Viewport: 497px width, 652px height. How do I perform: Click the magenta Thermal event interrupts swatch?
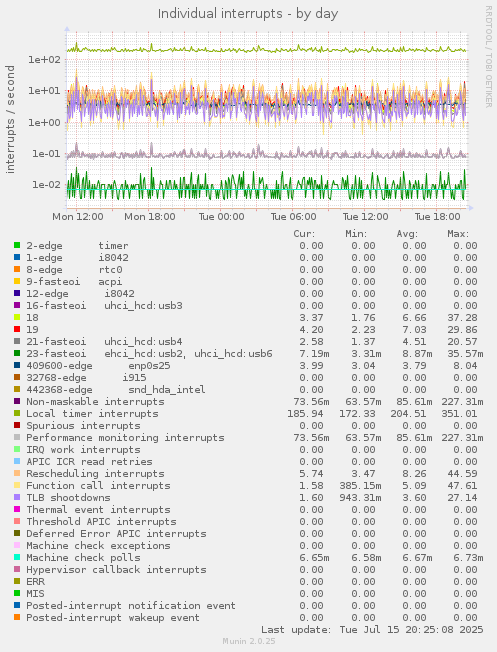[x=17, y=509]
